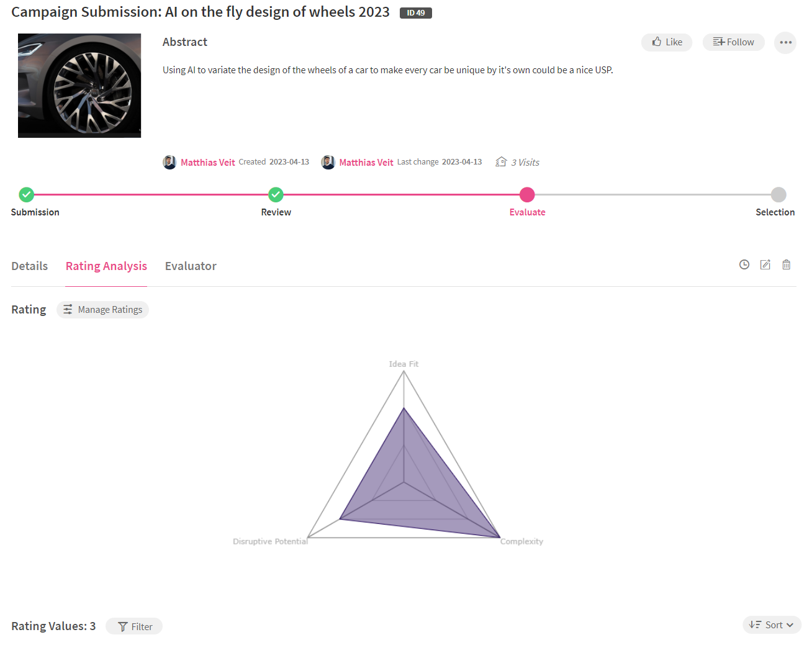Screen dimensions: 812x645
Task: Expand the Sort dropdown
Action: [772, 625]
